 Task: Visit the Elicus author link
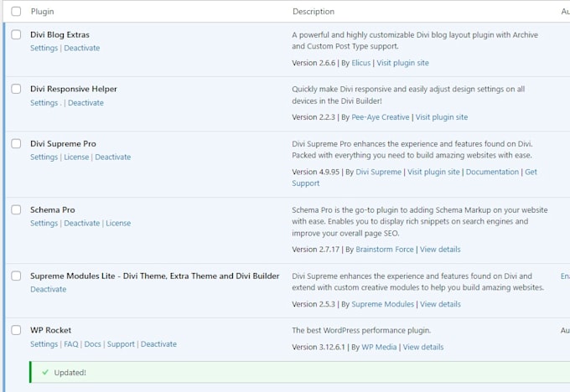[x=361, y=63]
